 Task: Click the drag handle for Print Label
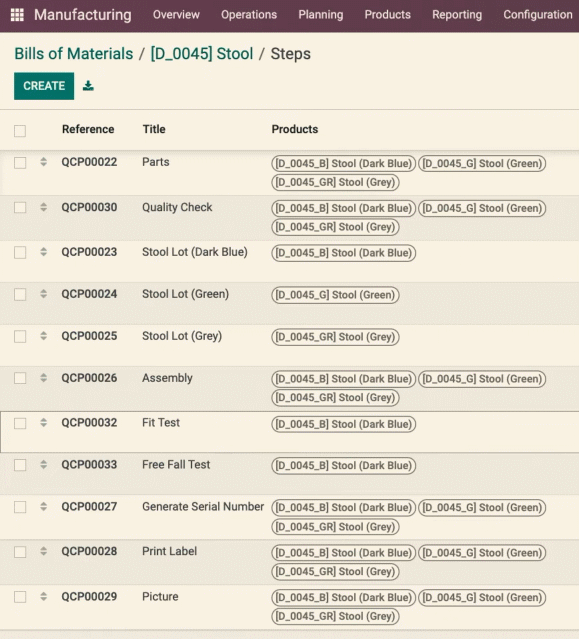tap(44, 551)
